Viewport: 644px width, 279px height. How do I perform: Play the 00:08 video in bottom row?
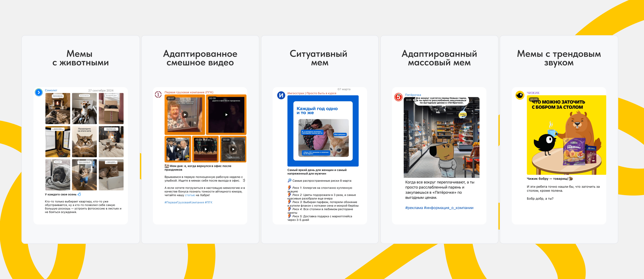(233, 149)
